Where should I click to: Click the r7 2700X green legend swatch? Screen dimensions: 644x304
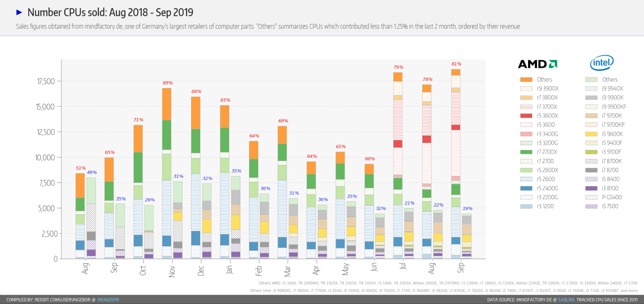pyautogui.click(x=526, y=152)
